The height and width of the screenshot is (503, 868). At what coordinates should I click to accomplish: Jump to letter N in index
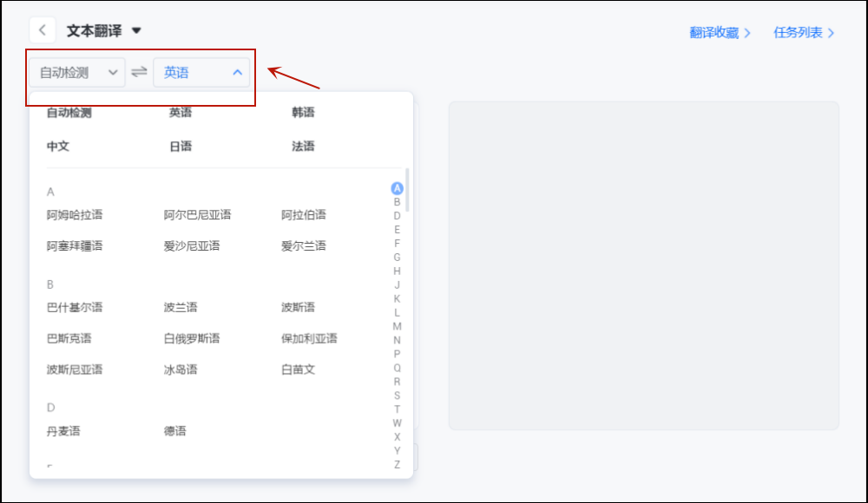397,340
